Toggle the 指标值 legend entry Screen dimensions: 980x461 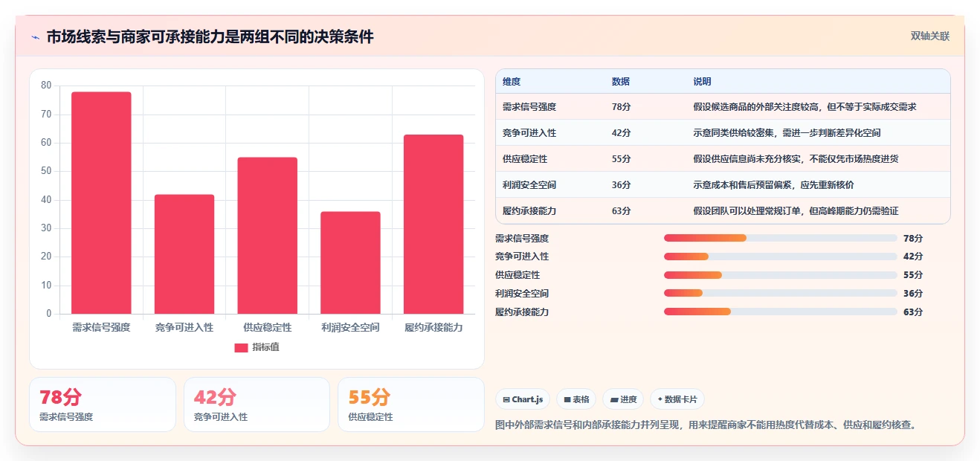pos(257,347)
